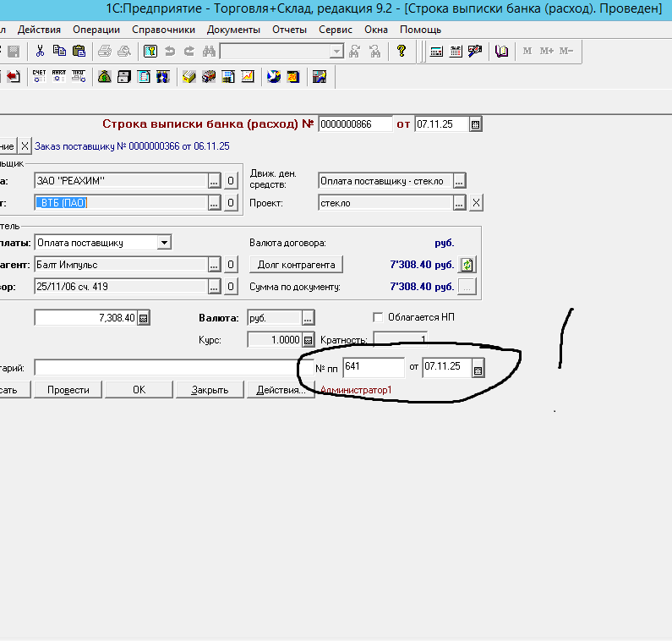Click the document number field 0000000866
Image resolution: width=672 pixels, height=642 pixels.
(x=355, y=124)
